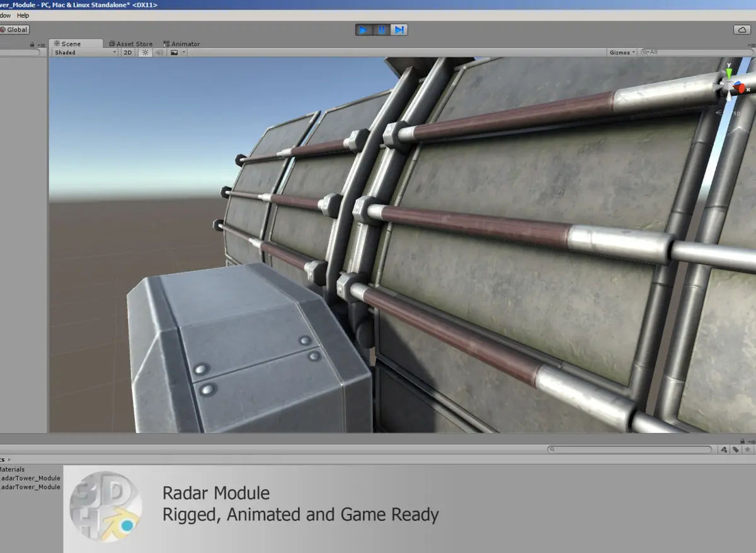Click the search by type filter icon
Image resolution: width=756 pixels, height=553 pixels.
pos(724,450)
